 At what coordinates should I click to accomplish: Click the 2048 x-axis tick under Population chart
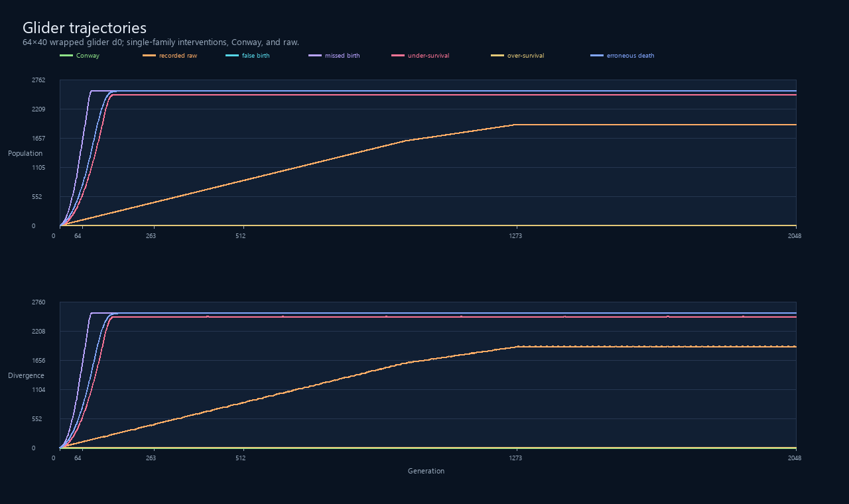(x=795, y=236)
